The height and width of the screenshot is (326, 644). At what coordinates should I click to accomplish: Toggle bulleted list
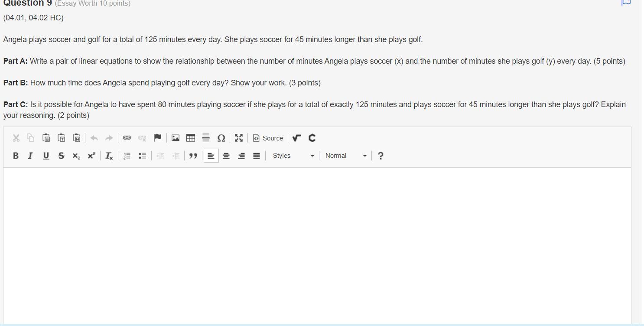coord(142,156)
